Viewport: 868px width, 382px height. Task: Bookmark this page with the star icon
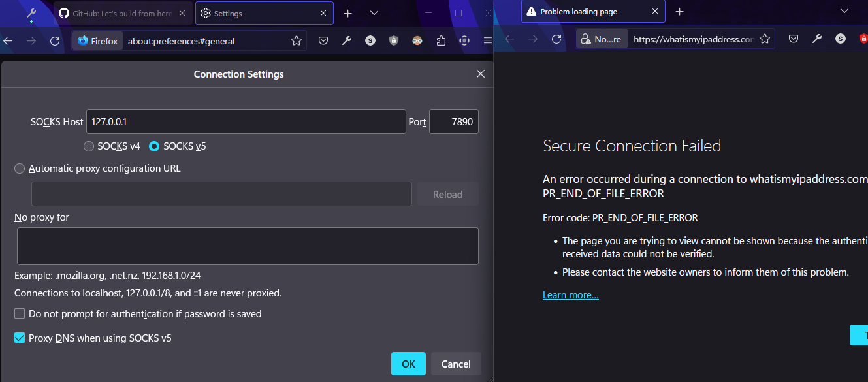[x=296, y=40]
